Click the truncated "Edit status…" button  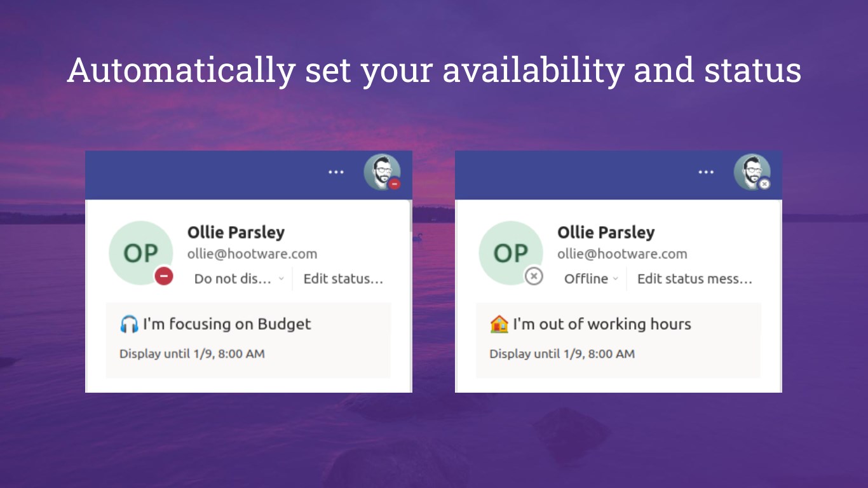343,279
